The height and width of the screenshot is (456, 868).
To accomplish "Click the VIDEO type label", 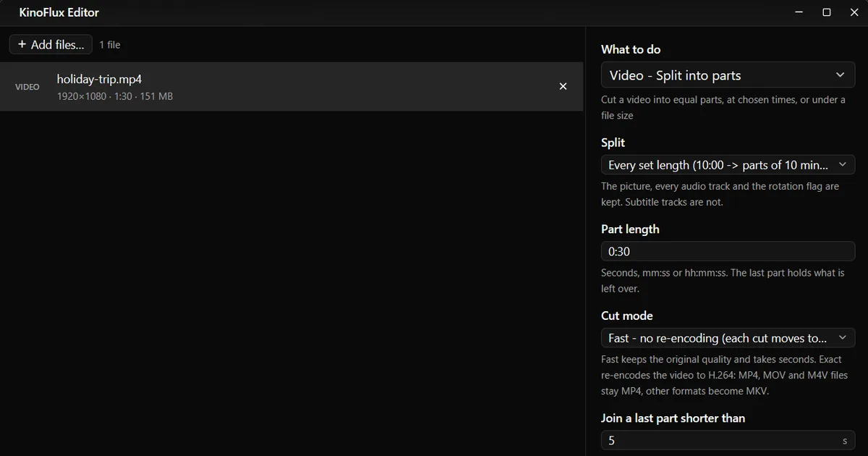I will click(x=27, y=87).
